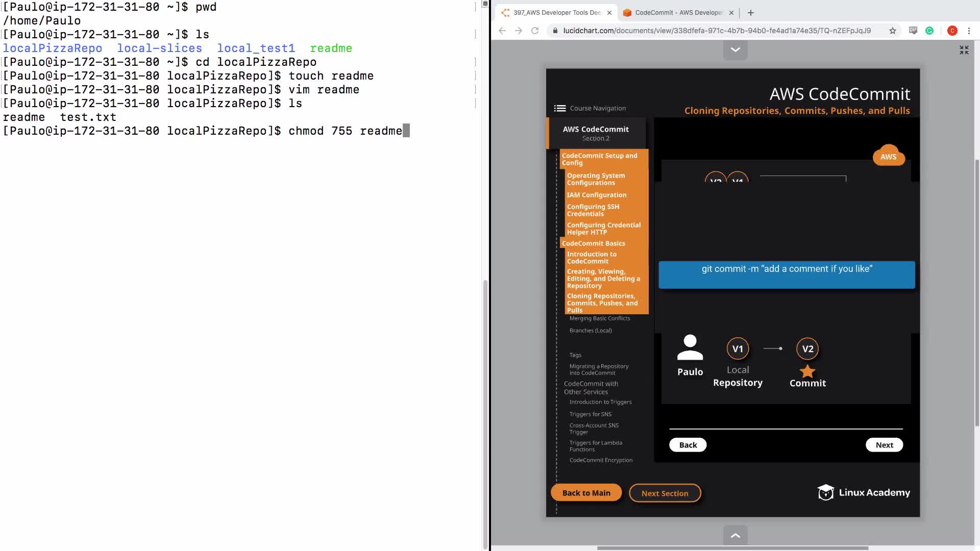Click the orange AWS cloud icon

(x=888, y=156)
